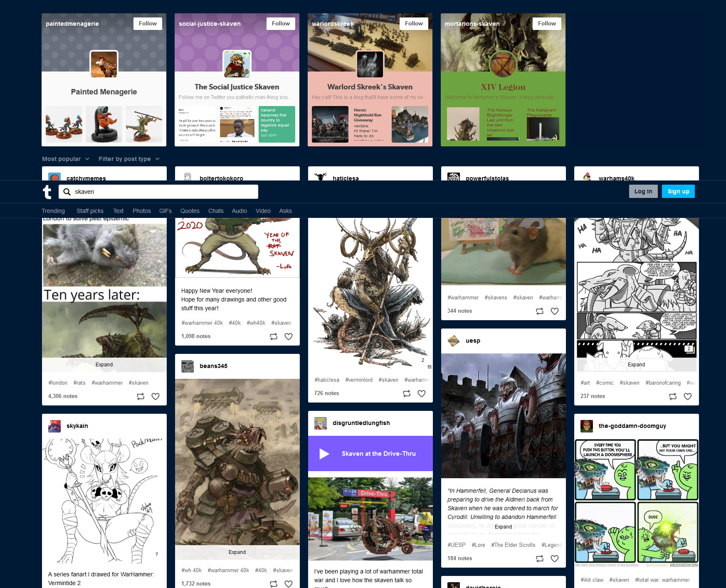Expand the catchymemes Ten years later post
The width and height of the screenshot is (726, 588).
click(104, 365)
